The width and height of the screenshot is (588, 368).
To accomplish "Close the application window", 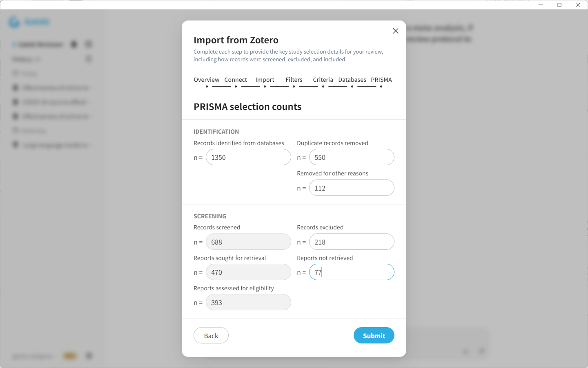I will (578, 5).
